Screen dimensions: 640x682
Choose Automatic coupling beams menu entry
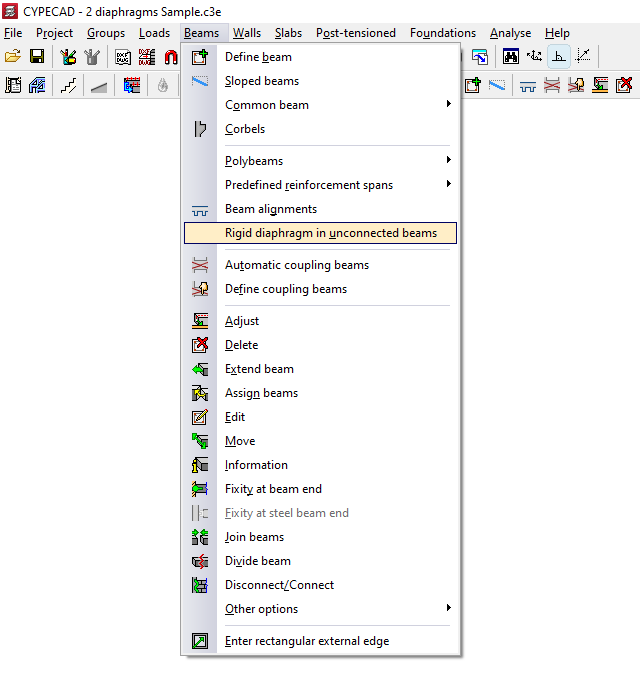coord(320,265)
